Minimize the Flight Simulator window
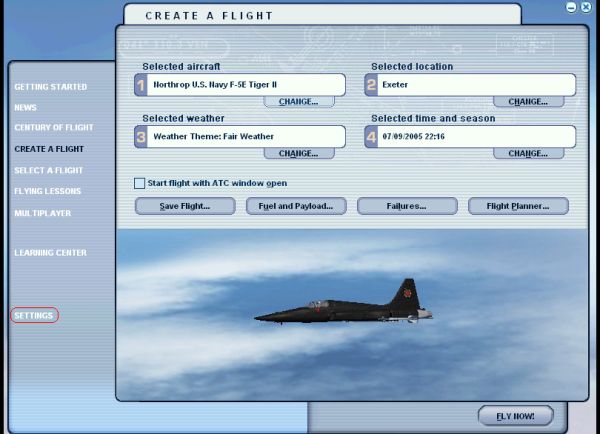The height and width of the screenshot is (434, 600). pyautogui.click(x=571, y=7)
